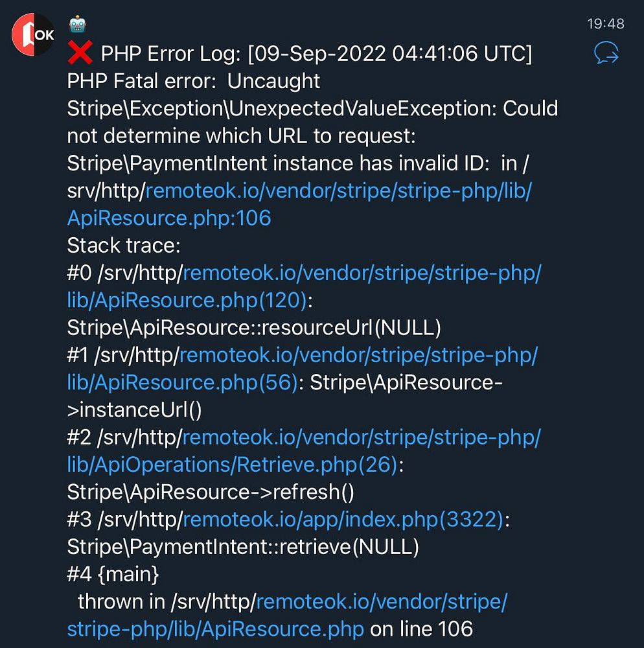The width and height of the screenshot is (644, 648).
Task: Click the remoteok.io/vendor/stripe/stripe-php/ link in trace #1
Action: 358,355
